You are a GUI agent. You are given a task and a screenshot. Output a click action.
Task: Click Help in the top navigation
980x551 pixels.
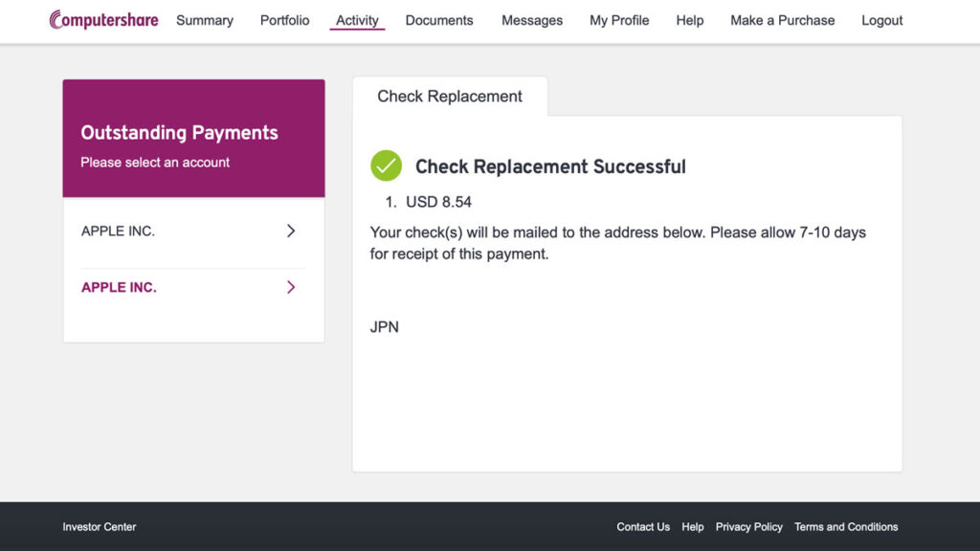(x=689, y=21)
